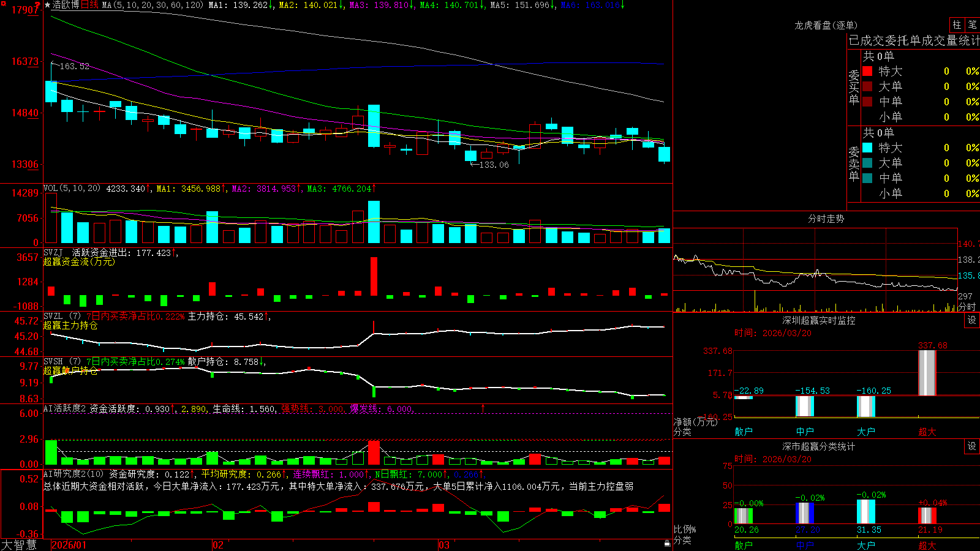This screenshot has width=980, height=551.
Task: Click the cyan 大户 31.35 bar in 分类统计
Action: 866,512
